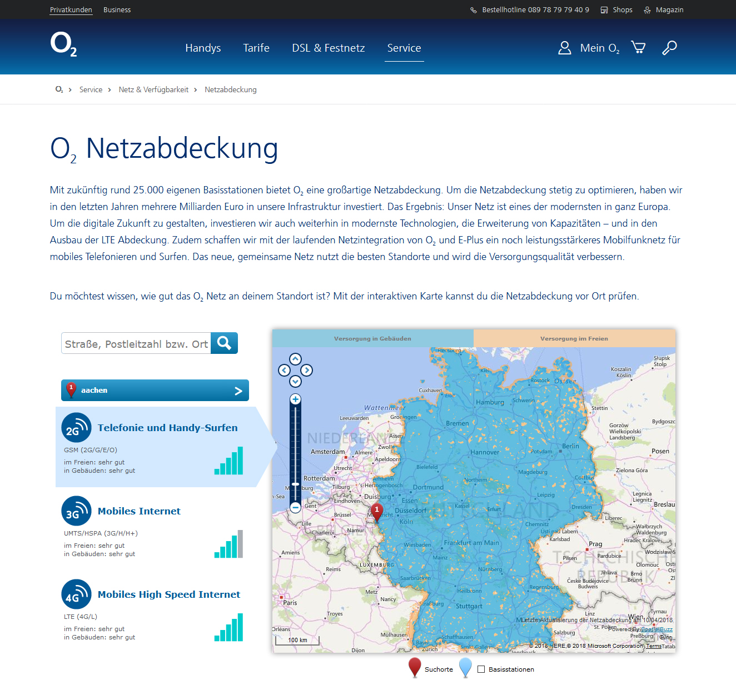736x700 pixels.
Task: Click the LTE (4G/L) label
Action: pos(81,617)
